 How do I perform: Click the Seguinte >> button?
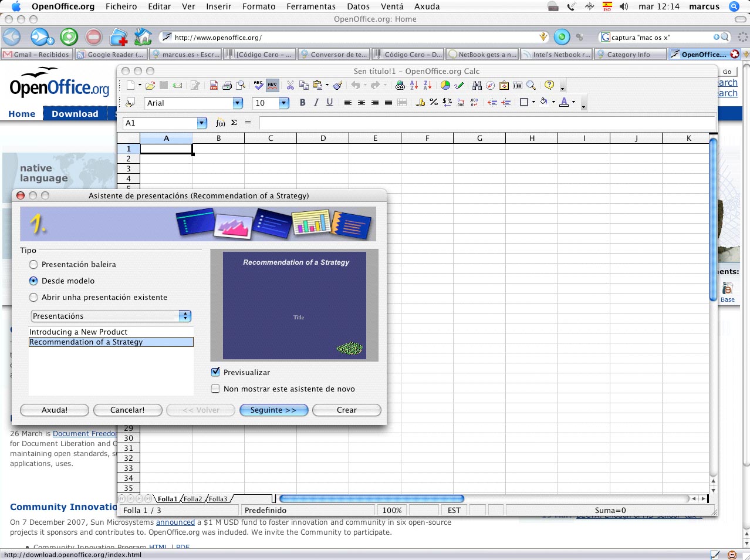click(273, 410)
